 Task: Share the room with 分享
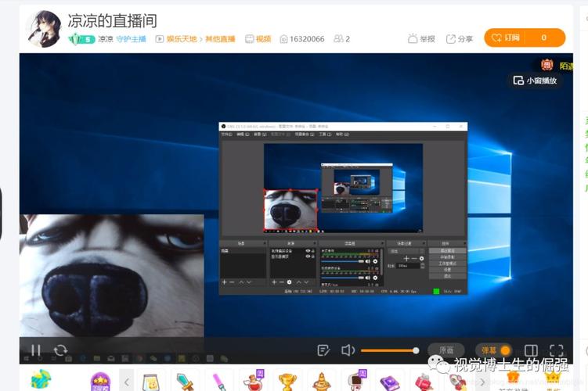(460, 38)
